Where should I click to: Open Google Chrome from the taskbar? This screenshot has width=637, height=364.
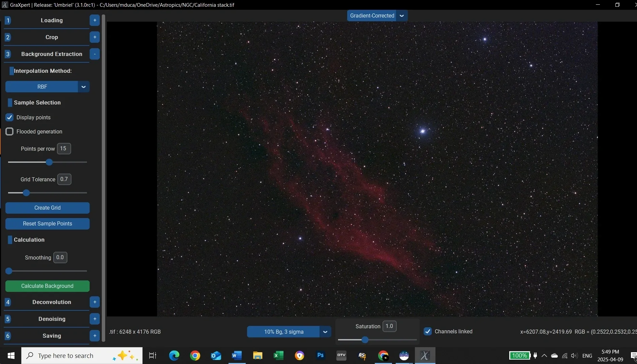[195, 356]
